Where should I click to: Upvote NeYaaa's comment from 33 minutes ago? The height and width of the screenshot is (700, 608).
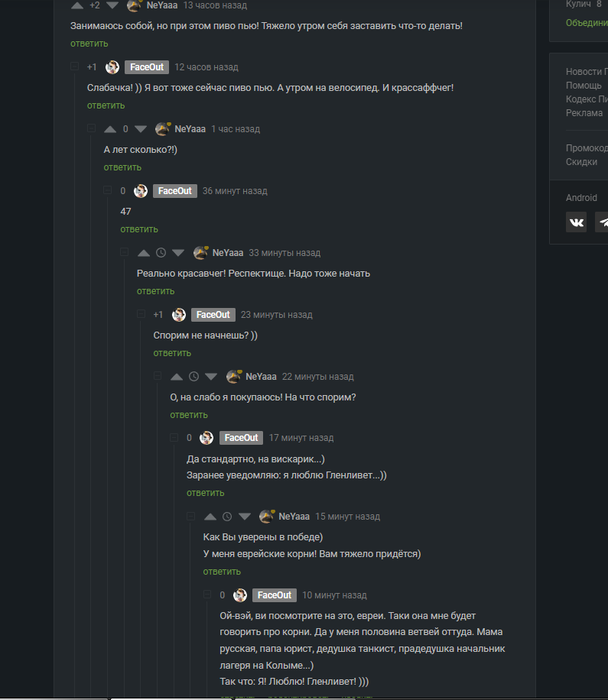tap(144, 253)
